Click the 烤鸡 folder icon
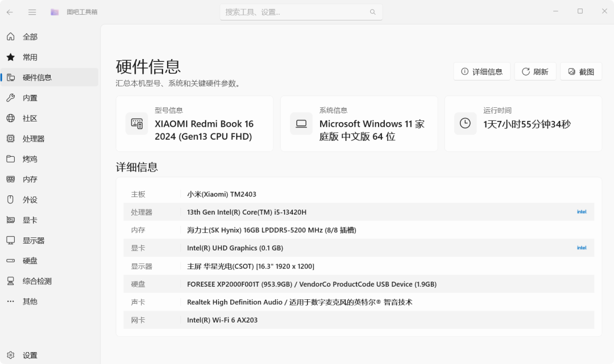The width and height of the screenshot is (614, 364). pyautogui.click(x=11, y=159)
